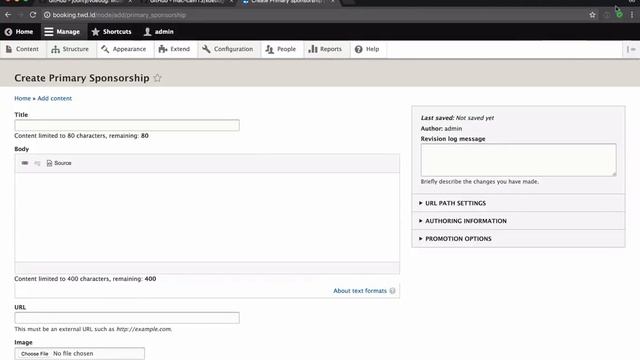Click the green extension icon in browser toolbar

[x=619, y=15]
